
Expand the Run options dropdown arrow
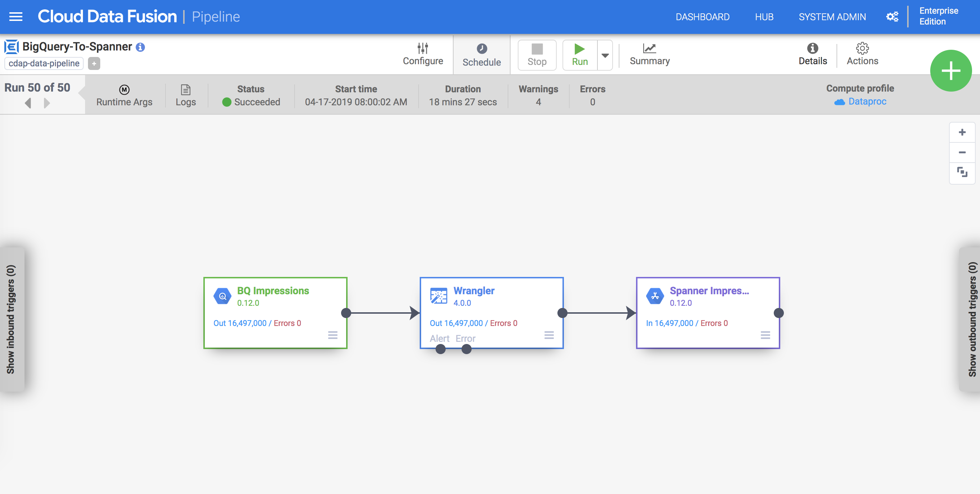(605, 55)
